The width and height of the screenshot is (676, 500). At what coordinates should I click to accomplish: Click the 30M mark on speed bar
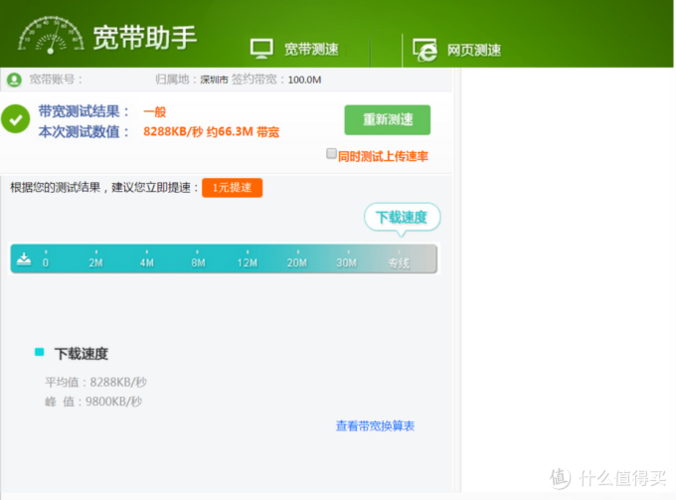(x=347, y=262)
